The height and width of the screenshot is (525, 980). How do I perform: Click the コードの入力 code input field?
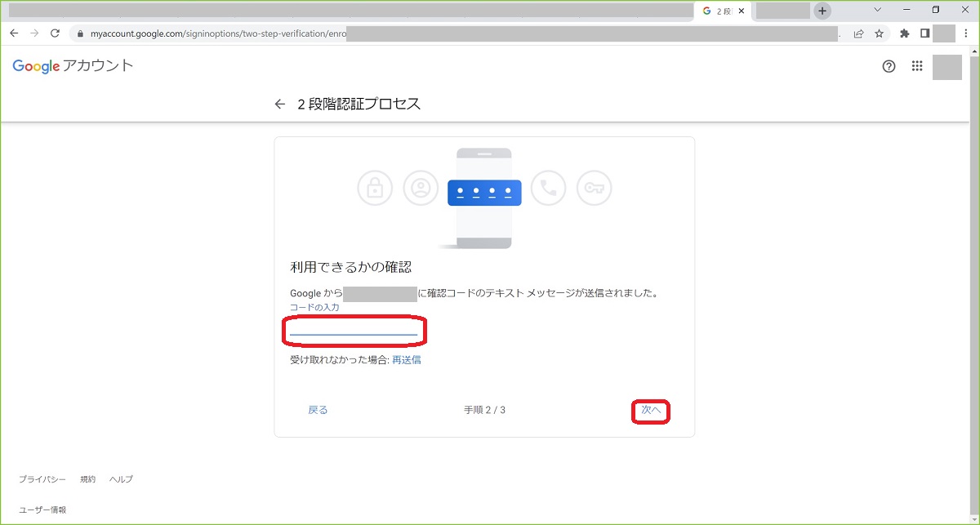tap(354, 328)
